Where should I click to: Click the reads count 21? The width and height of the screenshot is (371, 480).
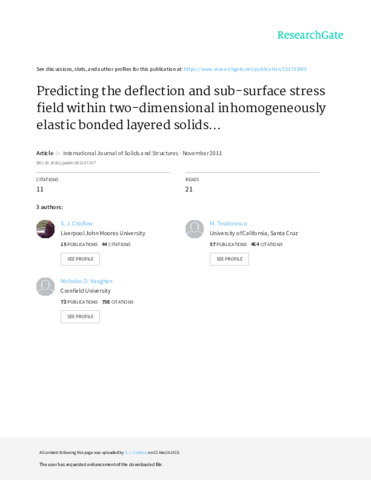(x=189, y=189)
